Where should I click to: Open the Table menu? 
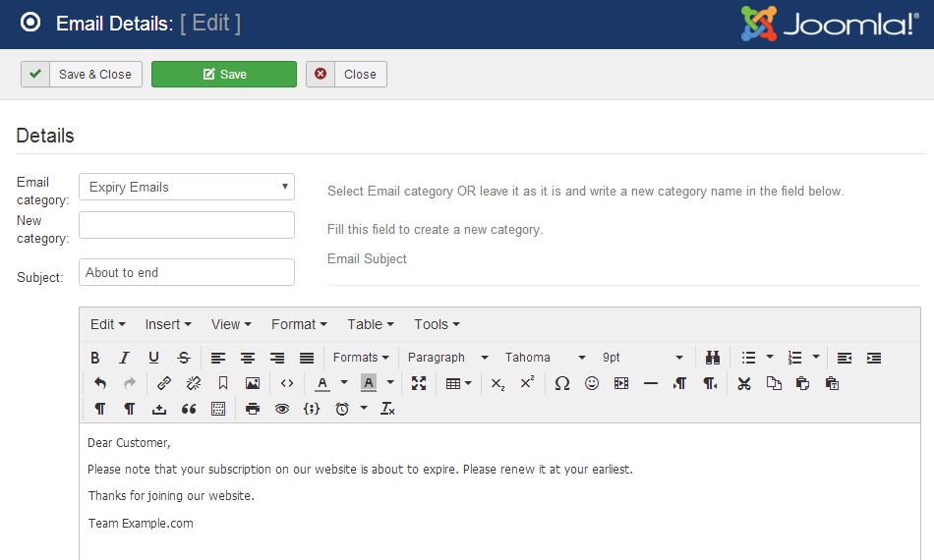(x=370, y=324)
